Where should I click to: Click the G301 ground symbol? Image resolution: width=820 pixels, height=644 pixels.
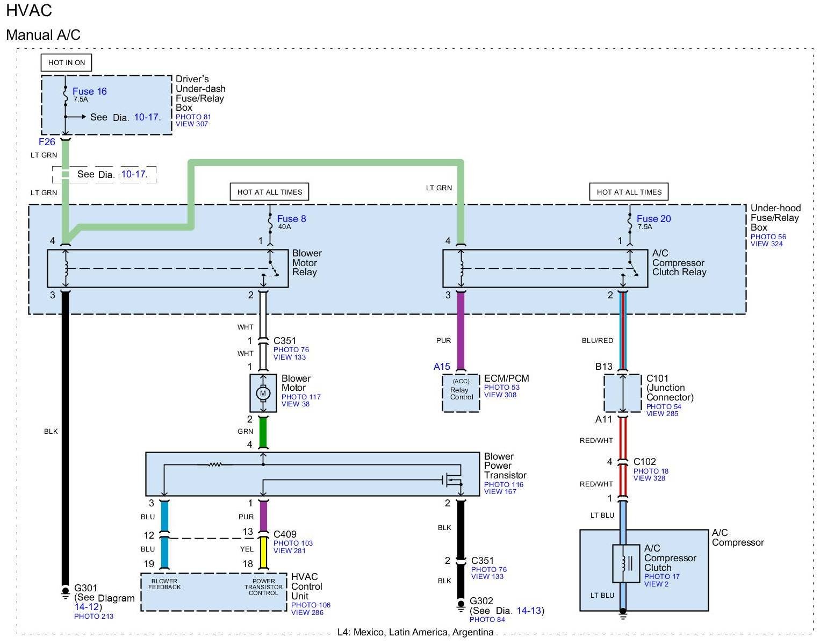coord(65,593)
